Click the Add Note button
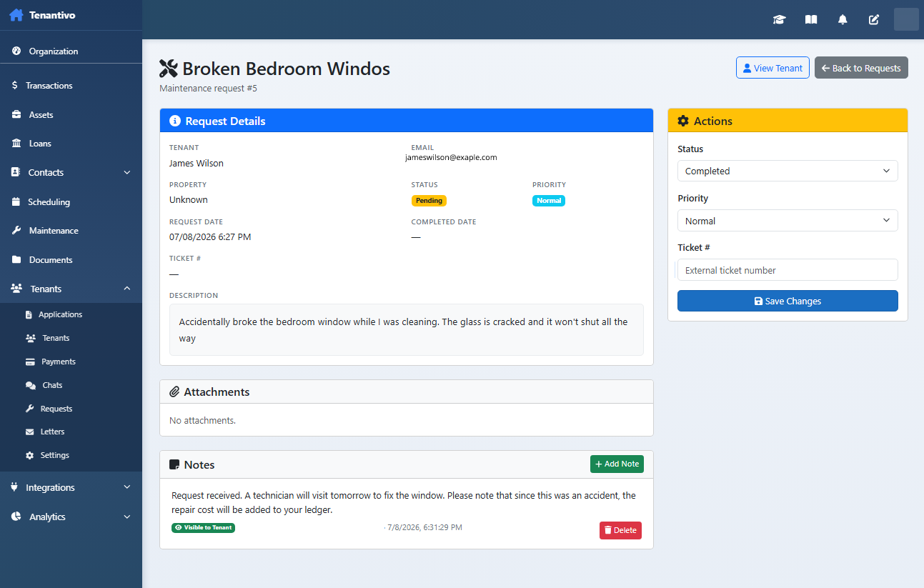Image resolution: width=924 pixels, height=588 pixels. pyautogui.click(x=617, y=464)
